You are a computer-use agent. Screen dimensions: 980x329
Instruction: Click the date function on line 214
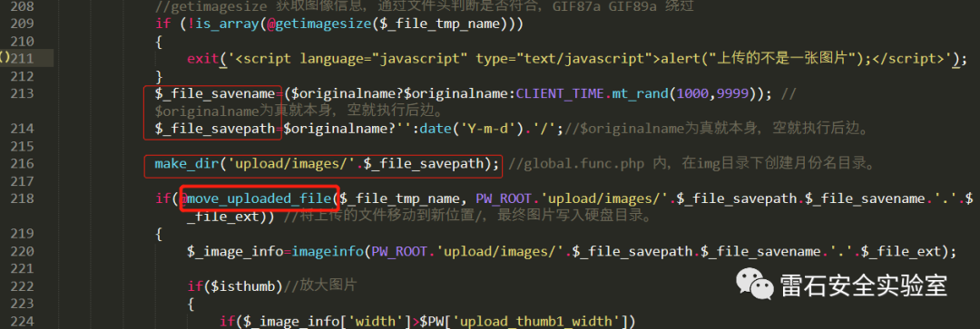435,130
